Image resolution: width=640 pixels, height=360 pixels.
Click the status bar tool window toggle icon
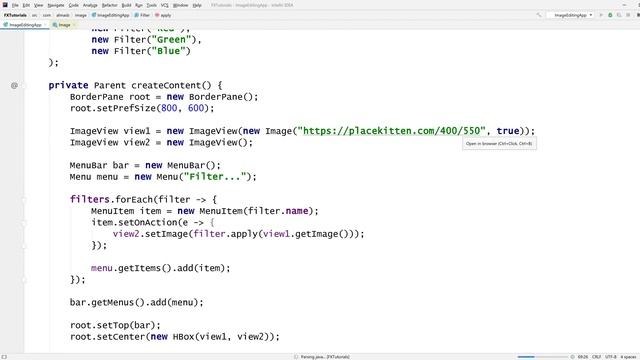pyautogui.click(x=4, y=357)
